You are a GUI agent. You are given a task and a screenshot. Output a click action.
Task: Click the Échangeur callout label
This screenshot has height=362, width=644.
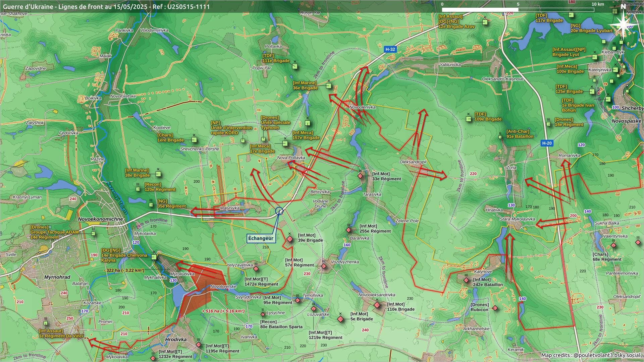(261, 238)
